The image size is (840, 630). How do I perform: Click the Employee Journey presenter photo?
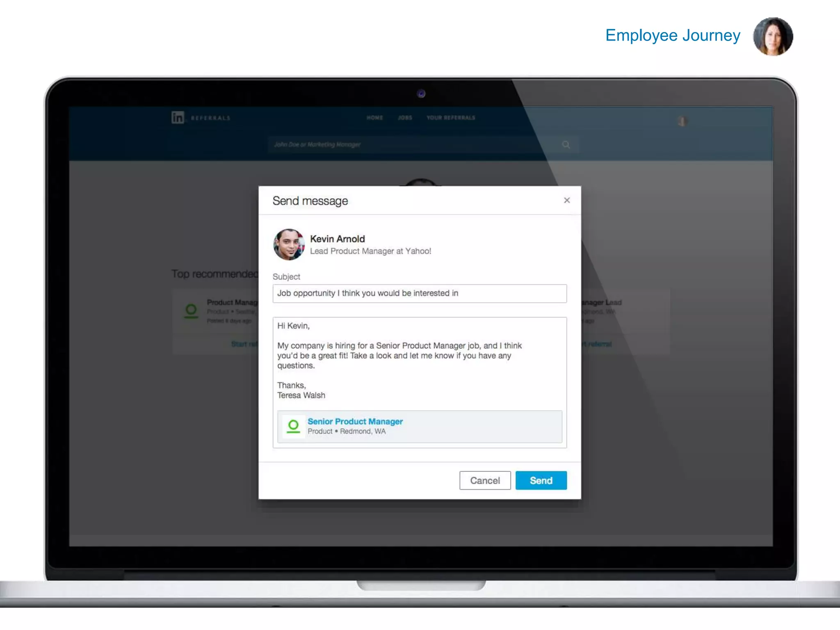(x=773, y=37)
